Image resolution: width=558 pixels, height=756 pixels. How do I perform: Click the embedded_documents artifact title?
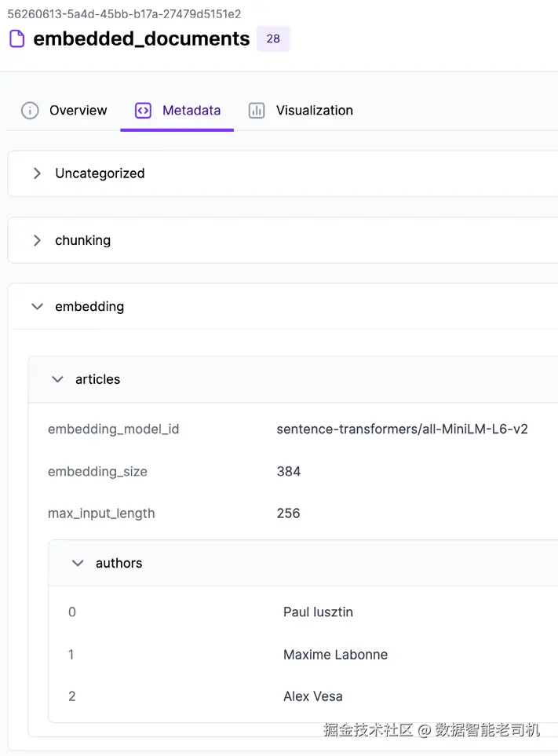[141, 38]
